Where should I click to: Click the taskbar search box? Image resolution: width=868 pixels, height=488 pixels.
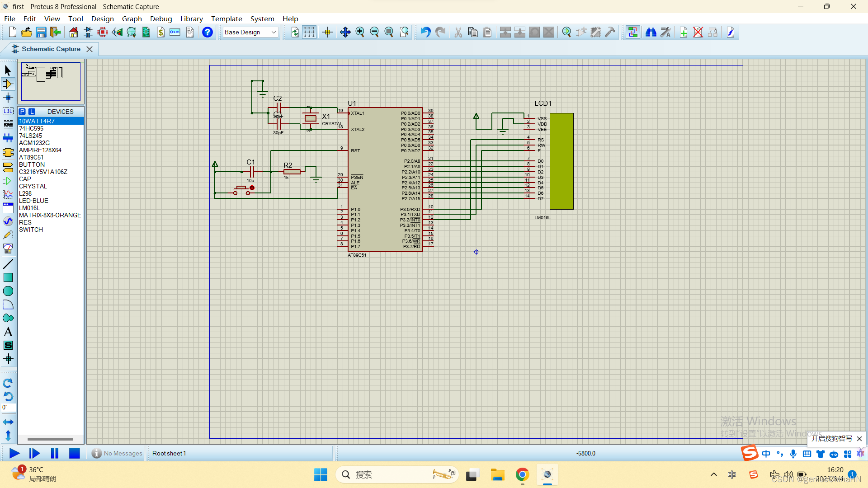(x=397, y=474)
